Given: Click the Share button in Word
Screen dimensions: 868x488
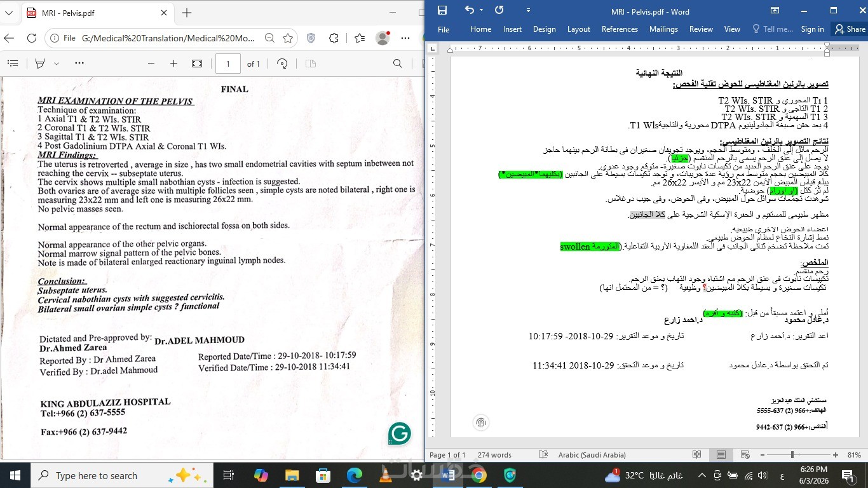Looking at the screenshot, I should (x=850, y=29).
